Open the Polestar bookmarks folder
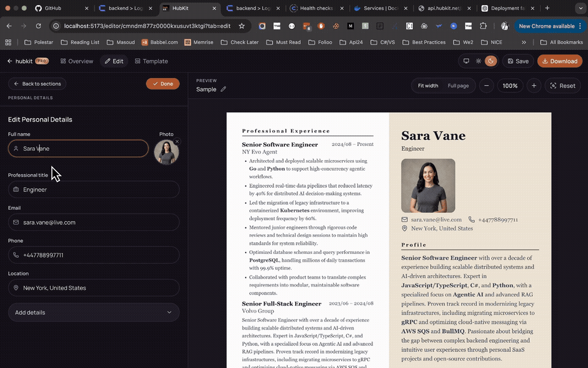 point(39,42)
